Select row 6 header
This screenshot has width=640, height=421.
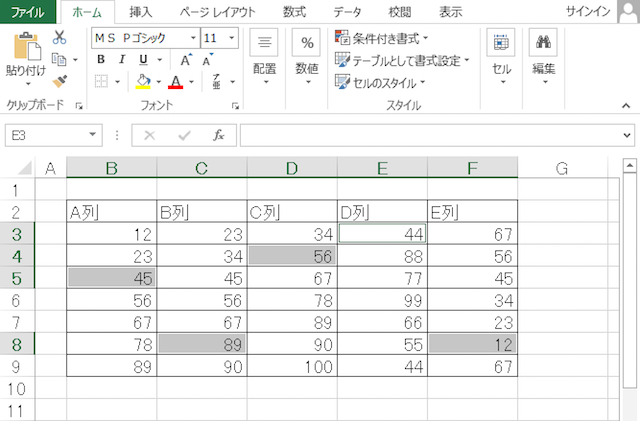pos(17,301)
